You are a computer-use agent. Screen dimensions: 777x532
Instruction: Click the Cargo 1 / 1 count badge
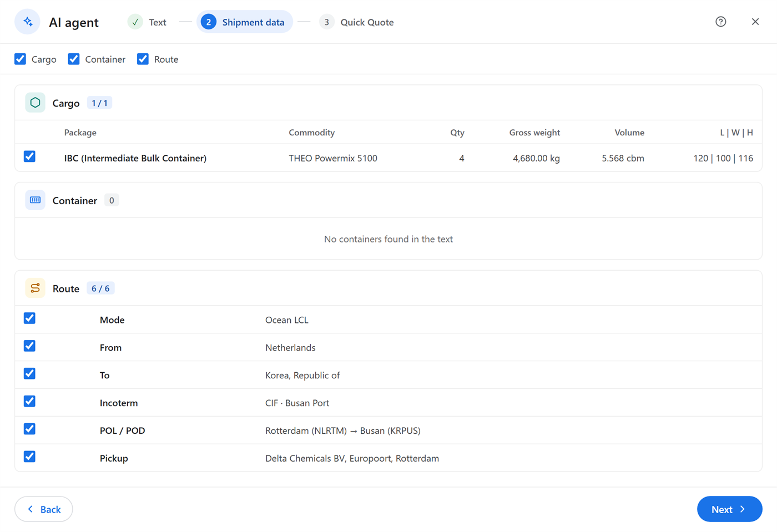100,103
